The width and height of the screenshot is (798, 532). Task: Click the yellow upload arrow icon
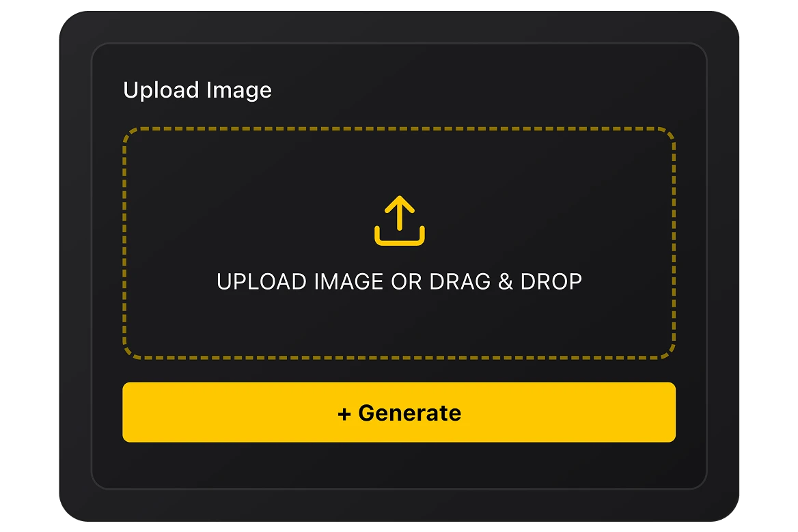click(x=400, y=221)
